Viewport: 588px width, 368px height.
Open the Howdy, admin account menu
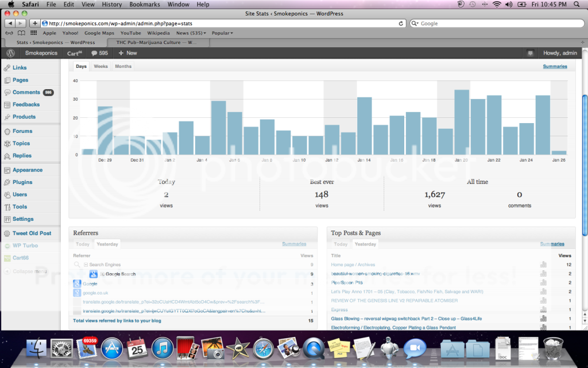coord(560,53)
